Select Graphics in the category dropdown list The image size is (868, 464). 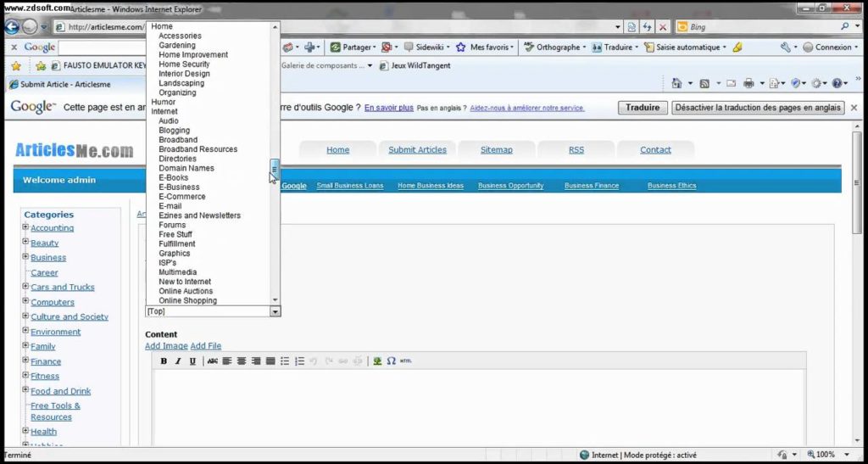coord(175,254)
